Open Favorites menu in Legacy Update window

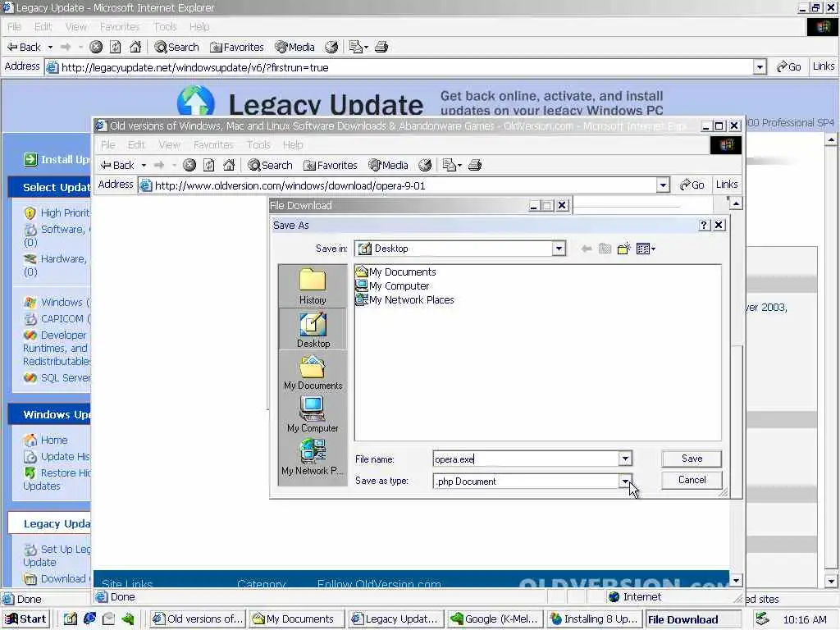point(120,27)
